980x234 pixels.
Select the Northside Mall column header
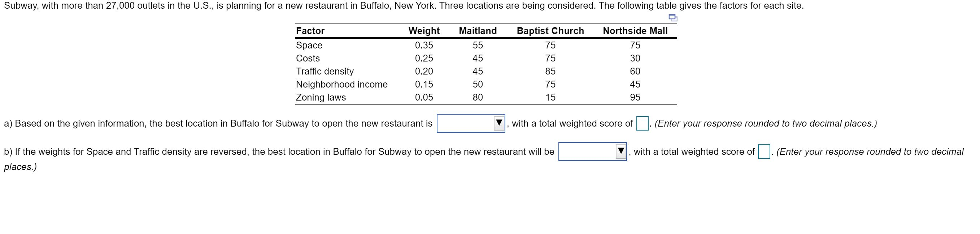click(636, 31)
